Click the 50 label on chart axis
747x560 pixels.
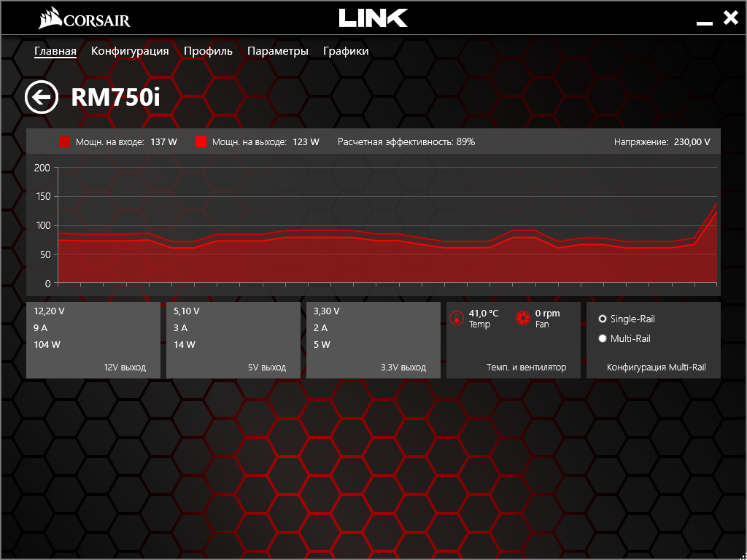coord(44,254)
